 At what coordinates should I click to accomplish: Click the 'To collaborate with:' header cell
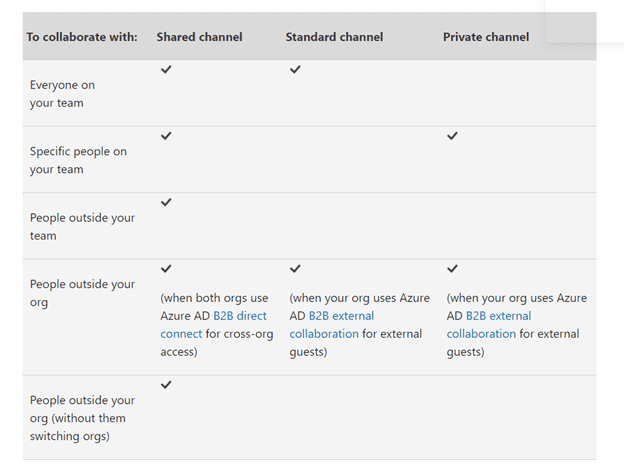tap(82, 37)
